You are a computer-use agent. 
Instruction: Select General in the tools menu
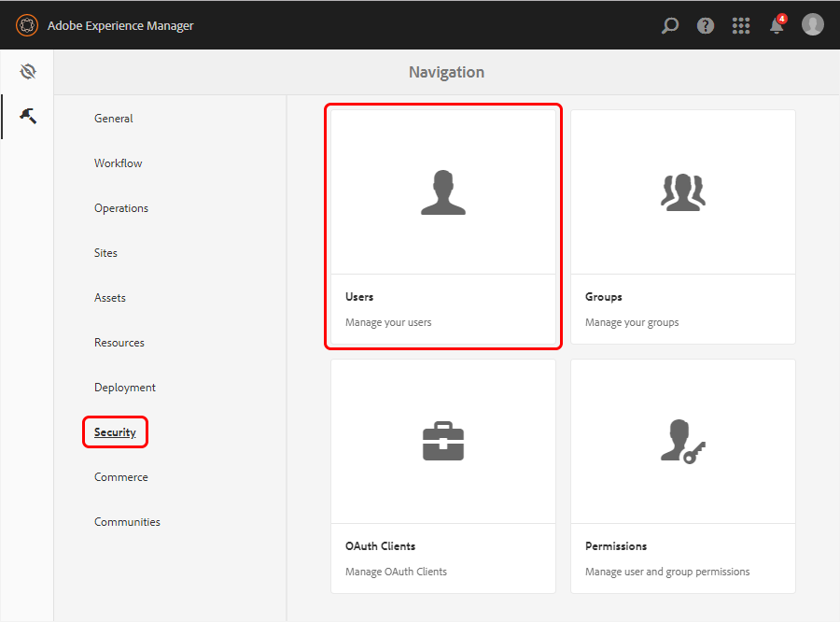(114, 119)
